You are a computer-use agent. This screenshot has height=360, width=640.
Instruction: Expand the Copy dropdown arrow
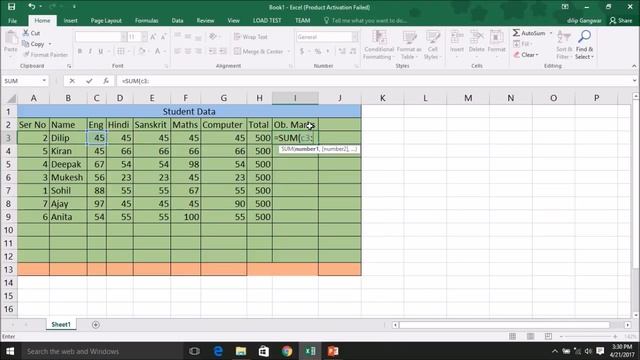(x=50, y=44)
